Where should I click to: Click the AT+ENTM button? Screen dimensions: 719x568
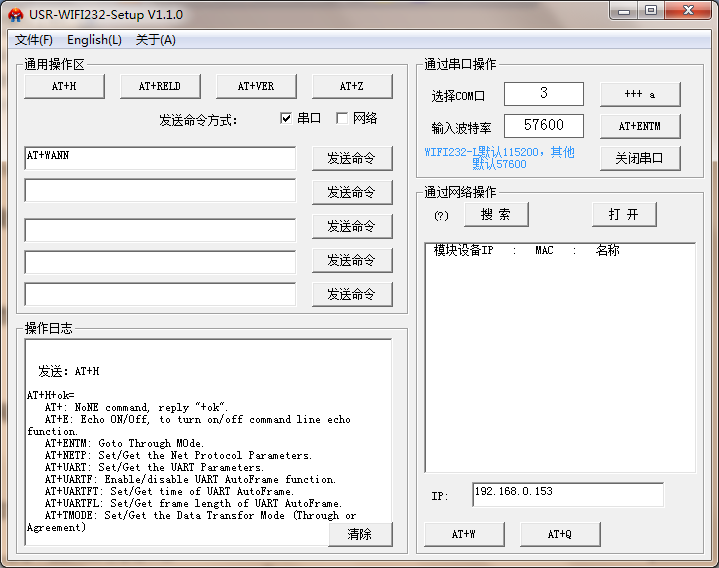[x=640, y=126]
